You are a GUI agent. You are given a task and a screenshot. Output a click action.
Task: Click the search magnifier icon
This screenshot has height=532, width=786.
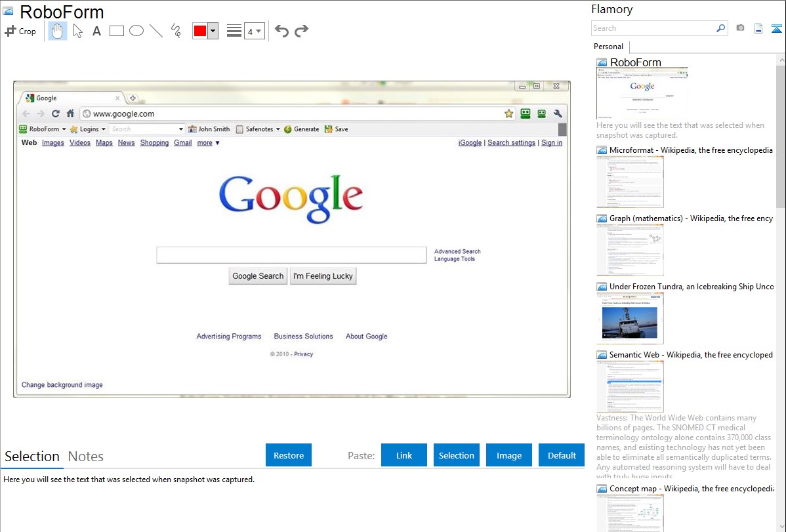click(x=721, y=28)
